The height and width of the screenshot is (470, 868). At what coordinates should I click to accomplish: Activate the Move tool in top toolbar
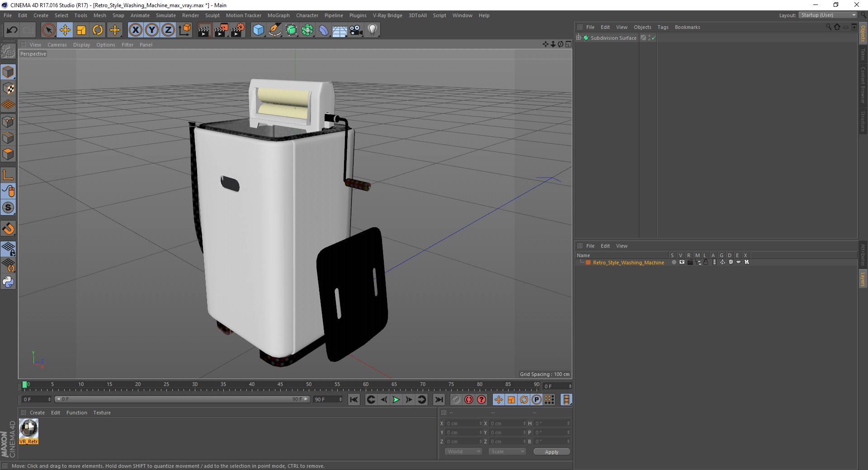(x=65, y=30)
